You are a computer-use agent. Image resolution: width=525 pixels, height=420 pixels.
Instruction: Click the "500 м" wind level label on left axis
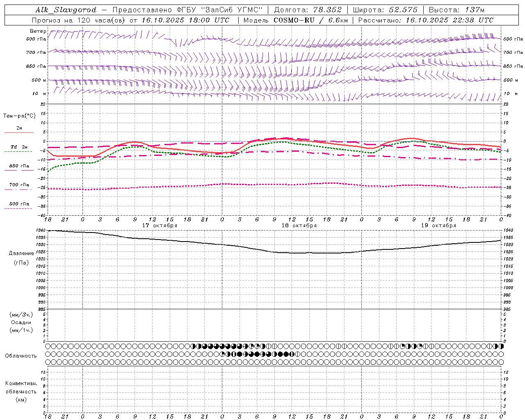coord(39,80)
